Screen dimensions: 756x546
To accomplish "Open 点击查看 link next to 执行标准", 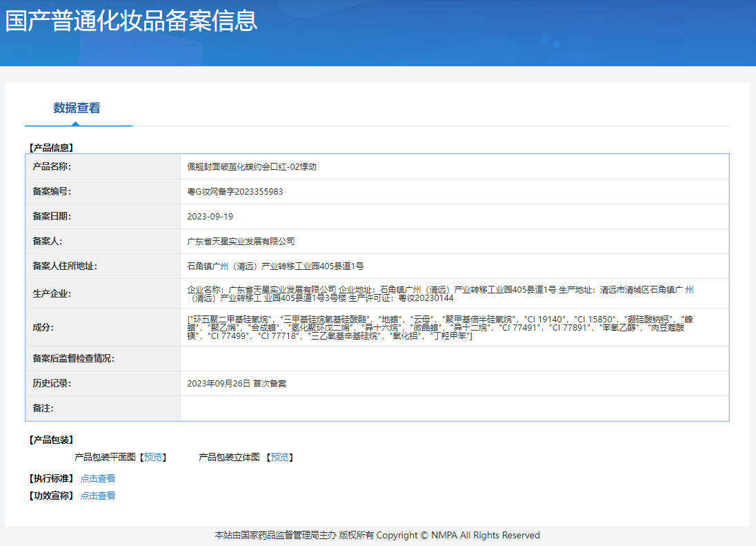I will coord(98,478).
